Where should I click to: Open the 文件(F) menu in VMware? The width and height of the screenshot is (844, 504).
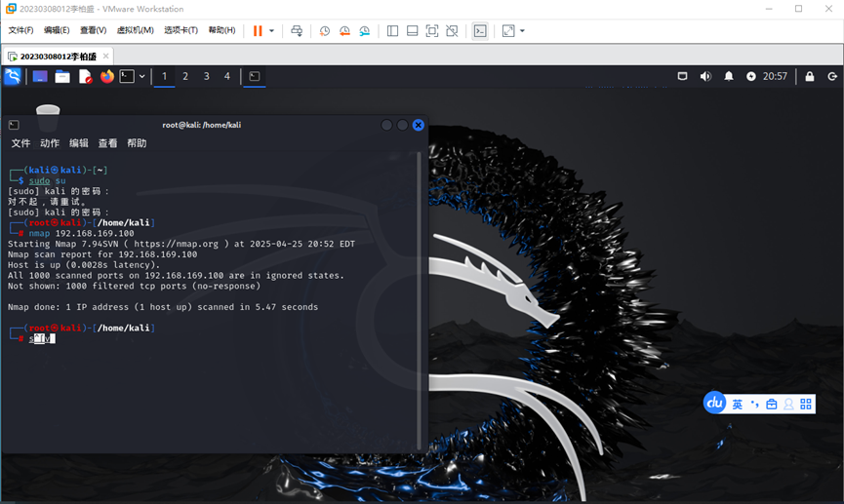[x=21, y=30]
